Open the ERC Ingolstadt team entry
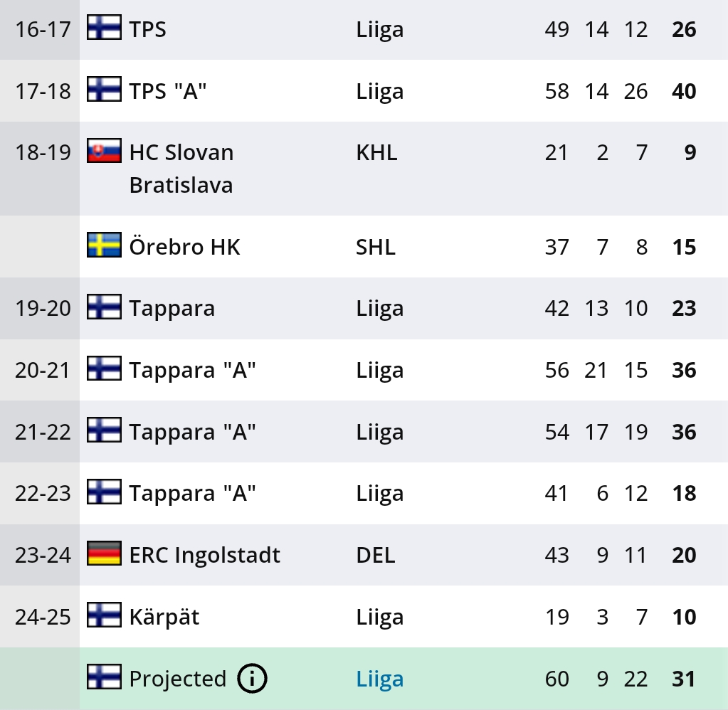Image resolution: width=728 pixels, height=710 pixels. click(205, 555)
